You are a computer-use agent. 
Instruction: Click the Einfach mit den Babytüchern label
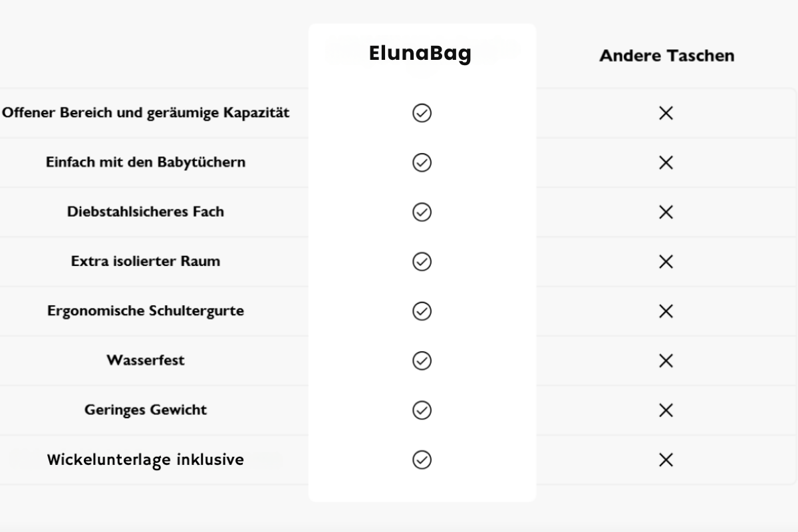(146, 162)
